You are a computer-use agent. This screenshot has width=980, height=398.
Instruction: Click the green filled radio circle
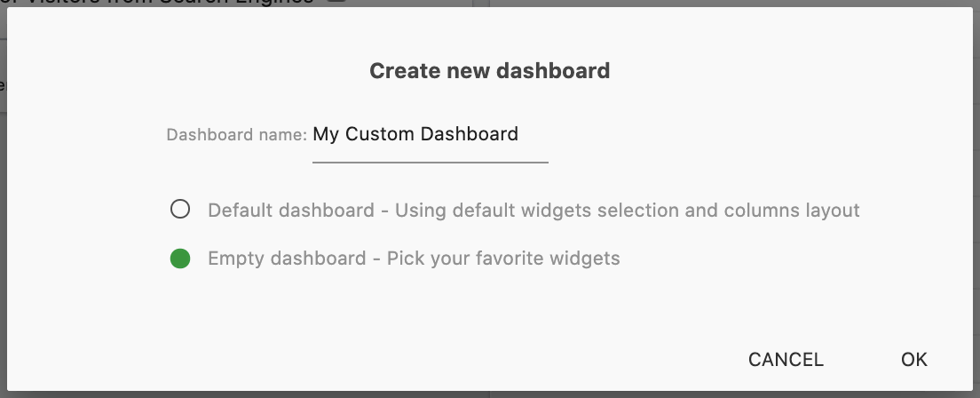(x=180, y=259)
